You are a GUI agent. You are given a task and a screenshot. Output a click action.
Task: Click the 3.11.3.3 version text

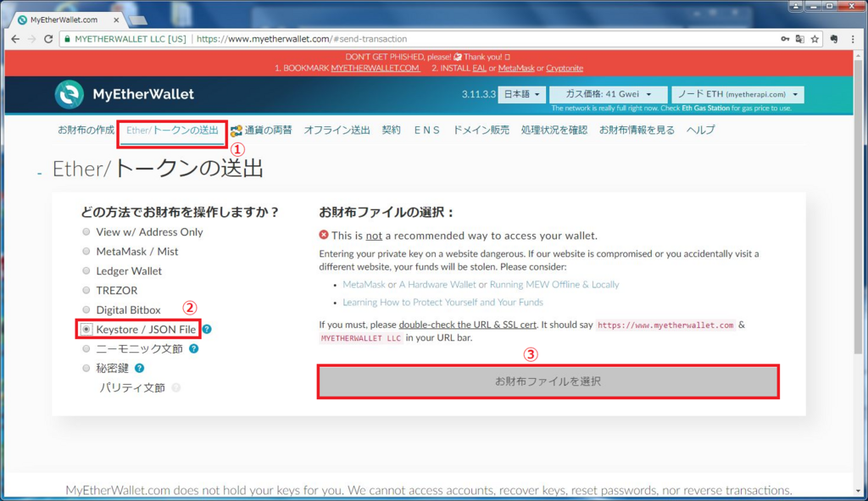click(478, 95)
